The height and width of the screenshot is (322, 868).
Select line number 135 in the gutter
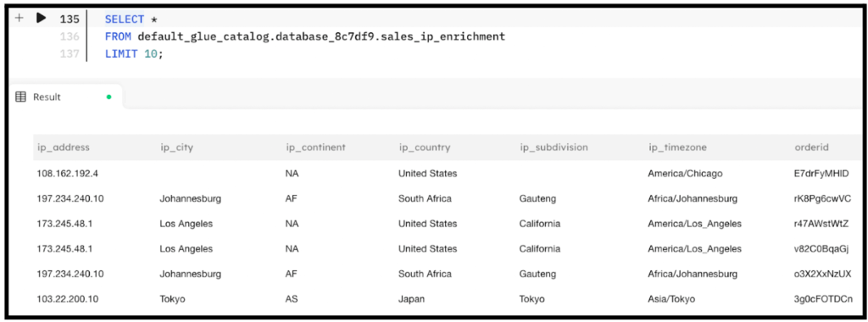(x=70, y=19)
